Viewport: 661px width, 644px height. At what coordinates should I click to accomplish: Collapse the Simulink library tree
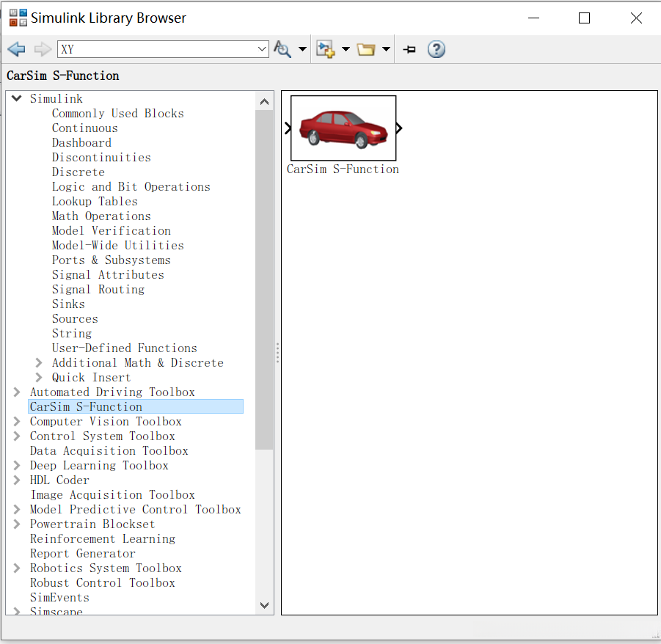[16, 98]
